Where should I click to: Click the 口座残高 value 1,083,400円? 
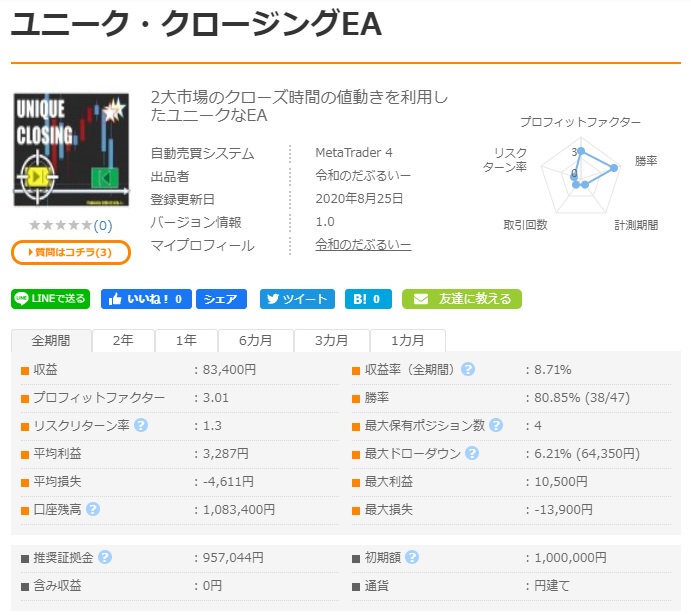click(239, 510)
